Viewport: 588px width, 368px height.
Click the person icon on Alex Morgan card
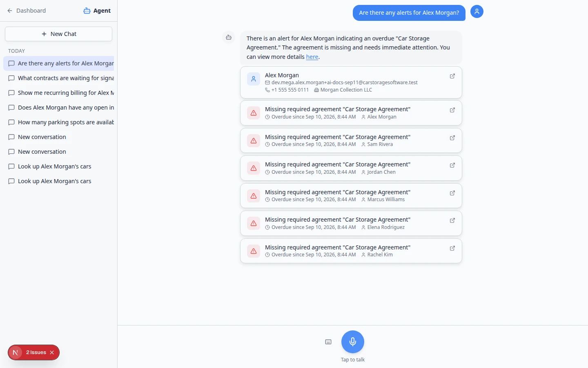pyautogui.click(x=254, y=79)
